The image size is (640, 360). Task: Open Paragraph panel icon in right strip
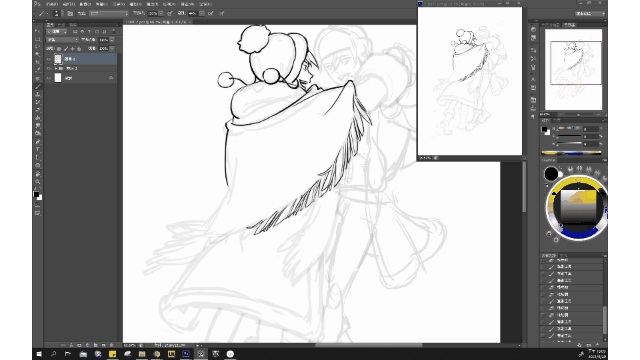coord(533,116)
